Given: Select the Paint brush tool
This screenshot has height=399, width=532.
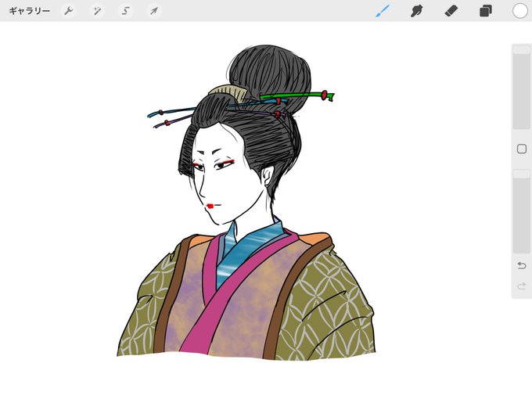Looking at the screenshot, I should tap(383, 11).
